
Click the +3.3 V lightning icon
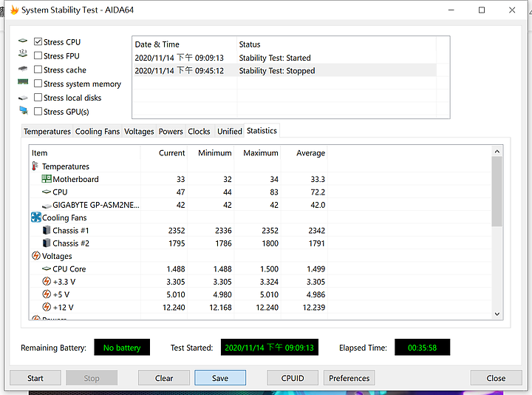[47, 281]
